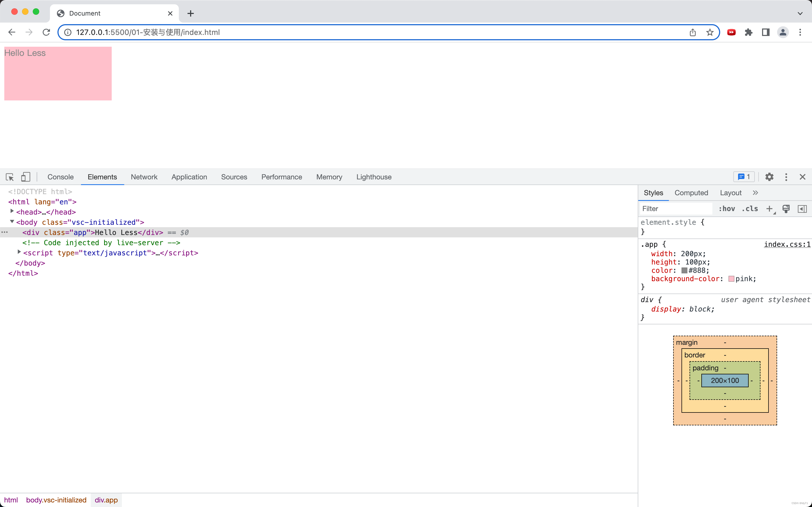Viewport: 812px width, 507px height.
Task: Collapse the body element node
Action: [12, 222]
